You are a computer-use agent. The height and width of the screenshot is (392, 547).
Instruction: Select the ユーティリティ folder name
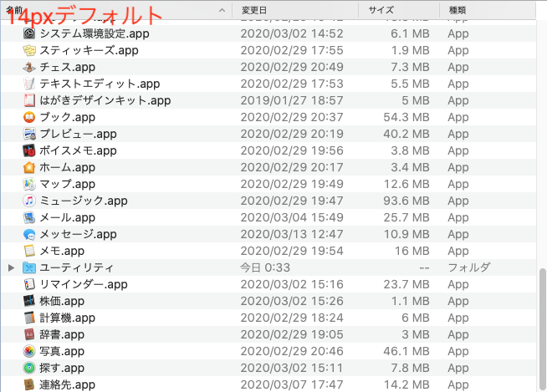click(76, 267)
